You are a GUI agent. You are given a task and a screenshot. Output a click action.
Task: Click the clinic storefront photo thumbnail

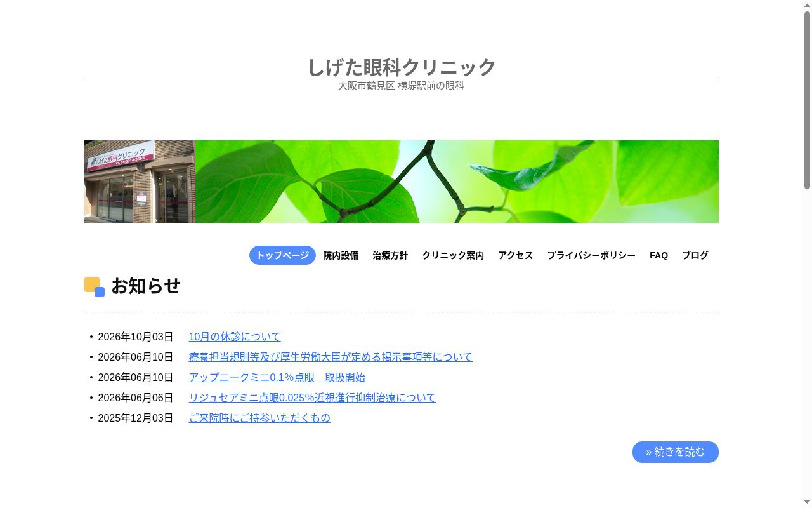tap(140, 182)
